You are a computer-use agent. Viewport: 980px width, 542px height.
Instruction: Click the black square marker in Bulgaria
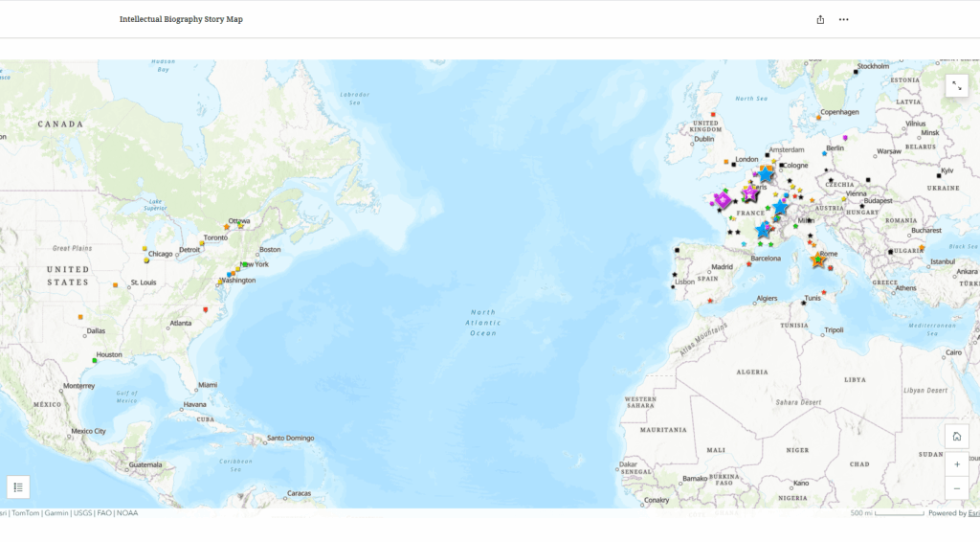891,252
